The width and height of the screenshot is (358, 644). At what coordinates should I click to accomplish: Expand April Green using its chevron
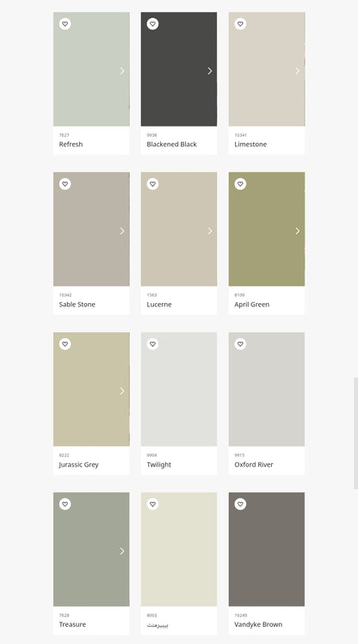(x=298, y=232)
